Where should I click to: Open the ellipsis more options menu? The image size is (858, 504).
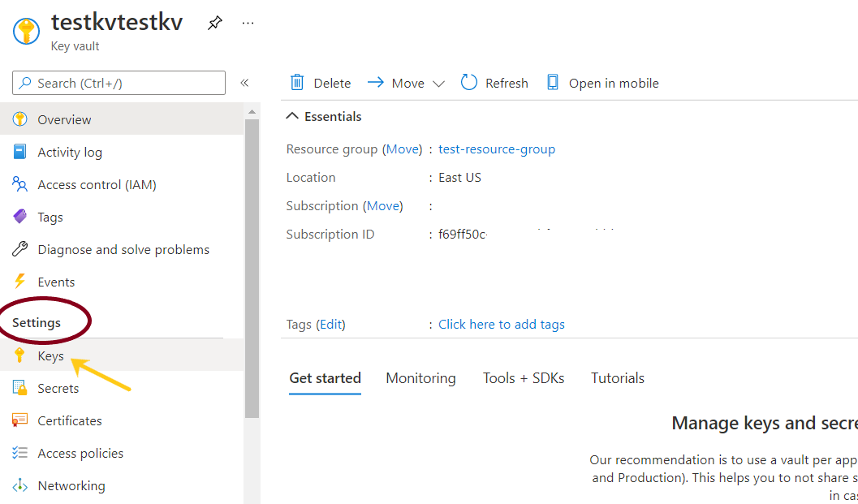click(x=248, y=24)
